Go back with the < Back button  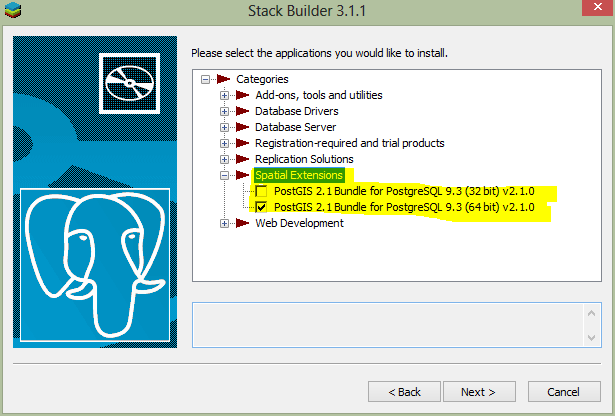pyautogui.click(x=404, y=392)
